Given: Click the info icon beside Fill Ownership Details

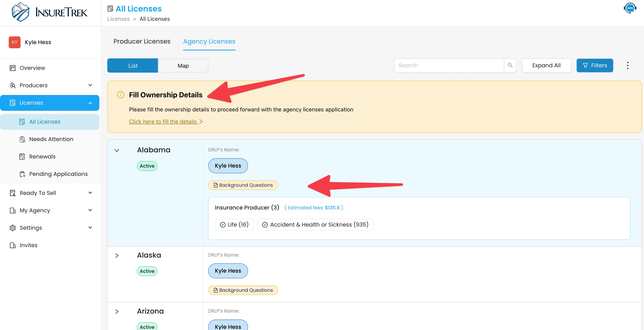Looking at the screenshot, I should pyautogui.click(x=121, y=95).
